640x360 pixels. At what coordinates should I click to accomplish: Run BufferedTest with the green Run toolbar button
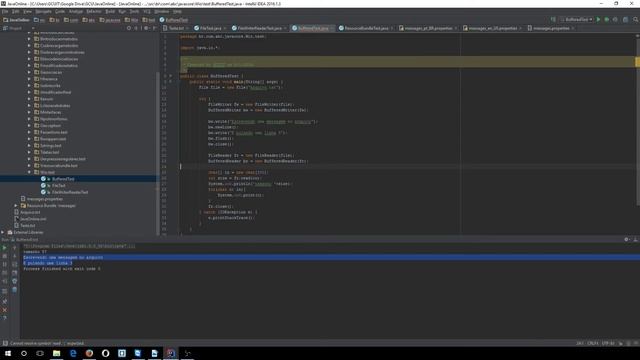pos(598,20)
